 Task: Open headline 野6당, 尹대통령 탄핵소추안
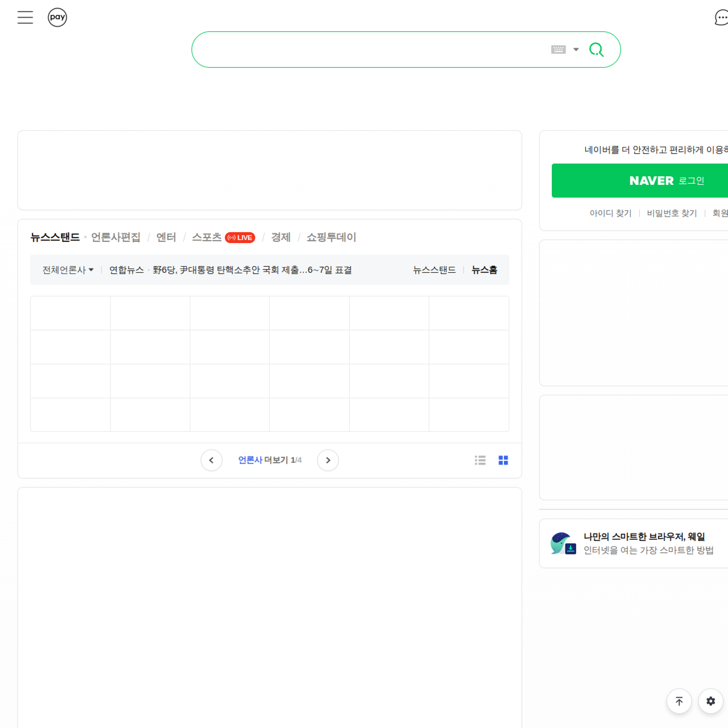[x=253, y=270]
